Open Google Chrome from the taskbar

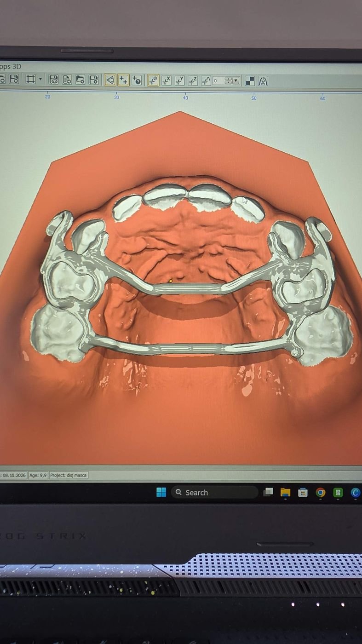[x=321, y=493]
